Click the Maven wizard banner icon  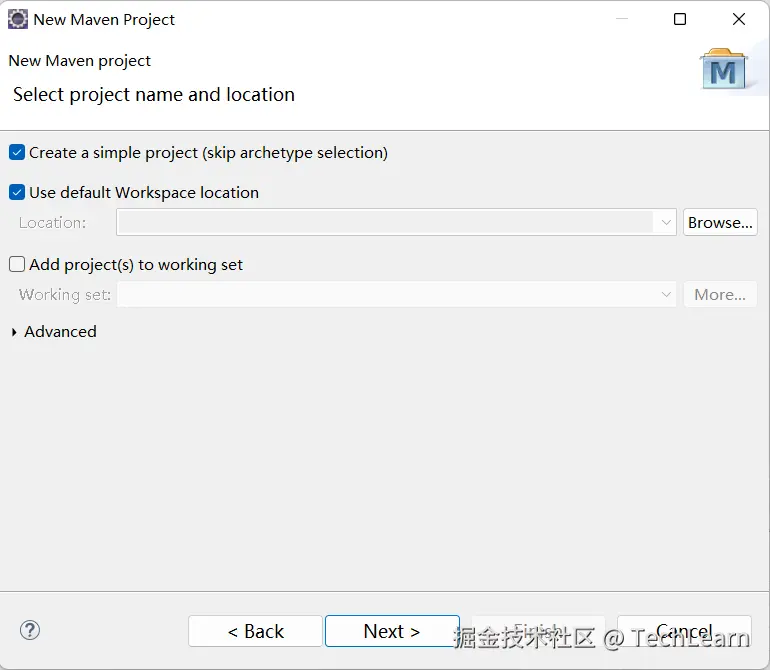pos(723,68)
